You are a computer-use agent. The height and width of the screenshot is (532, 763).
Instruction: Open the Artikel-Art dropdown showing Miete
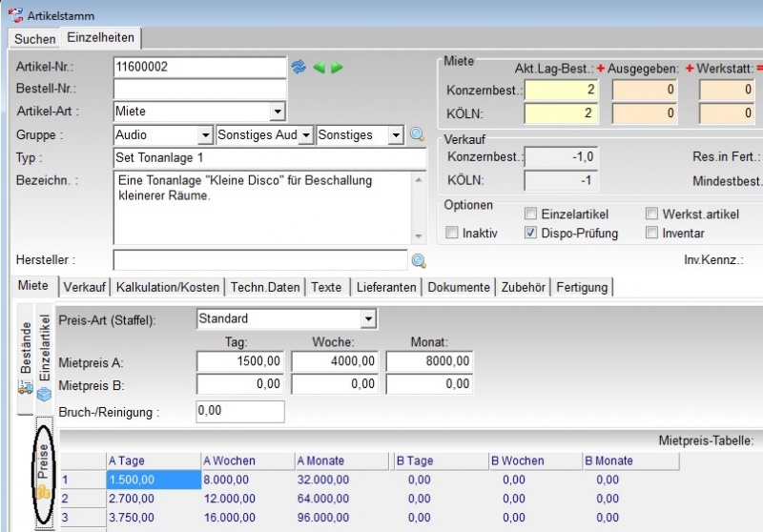278,112
